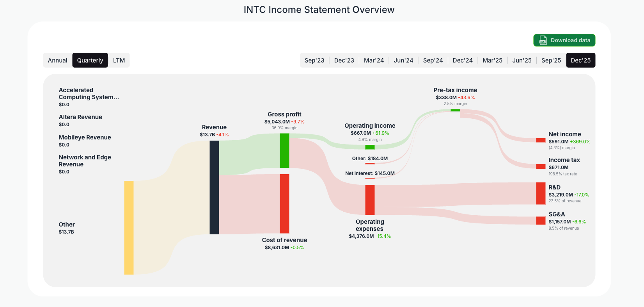This screenshot has width=644, height=307.
Task: Click the yellow Other revenue bar
Action: click(x=128, y=227)
